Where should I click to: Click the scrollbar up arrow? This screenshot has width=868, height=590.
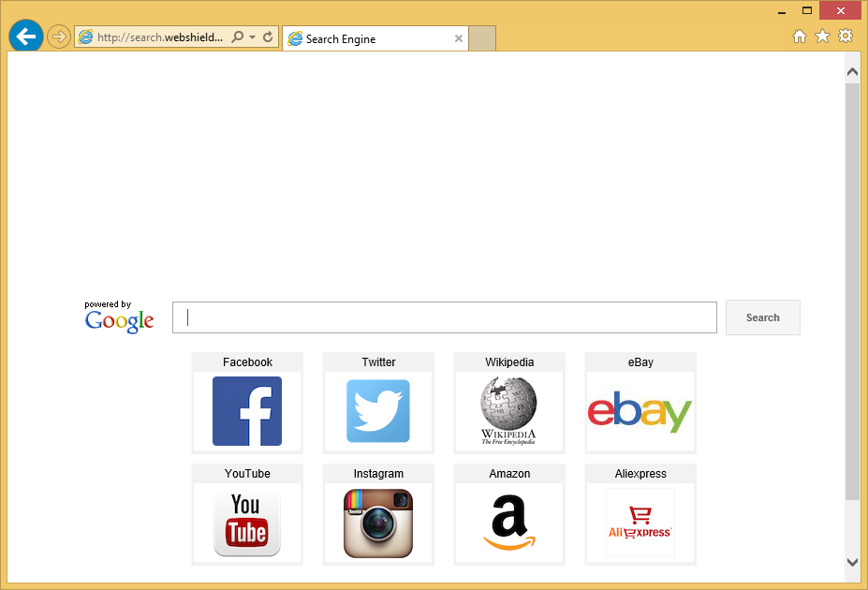coord(852,72)
